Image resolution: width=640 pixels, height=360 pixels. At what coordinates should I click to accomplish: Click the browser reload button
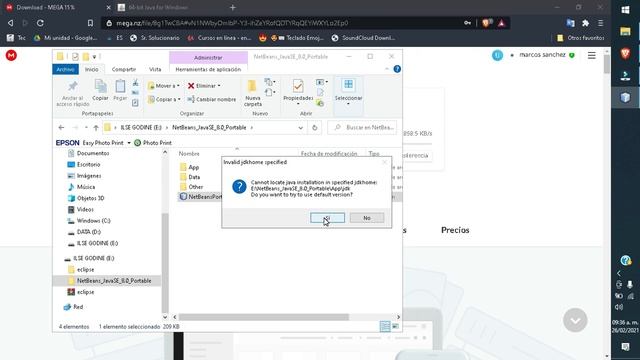tap(40, 23)
